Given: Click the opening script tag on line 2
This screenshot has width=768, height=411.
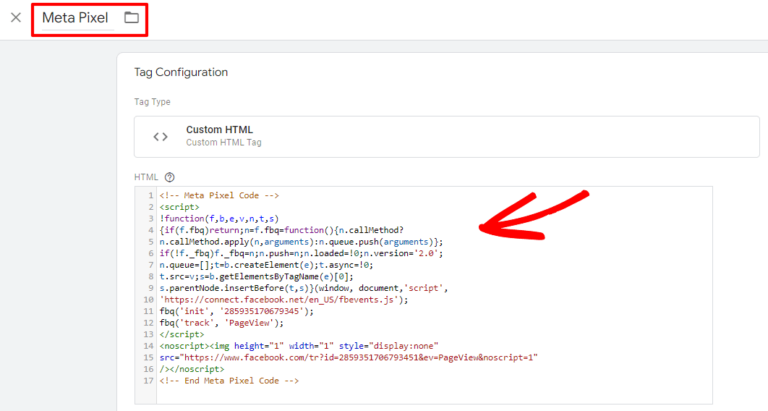Looking at the screenshot, I should coord(179,207).
